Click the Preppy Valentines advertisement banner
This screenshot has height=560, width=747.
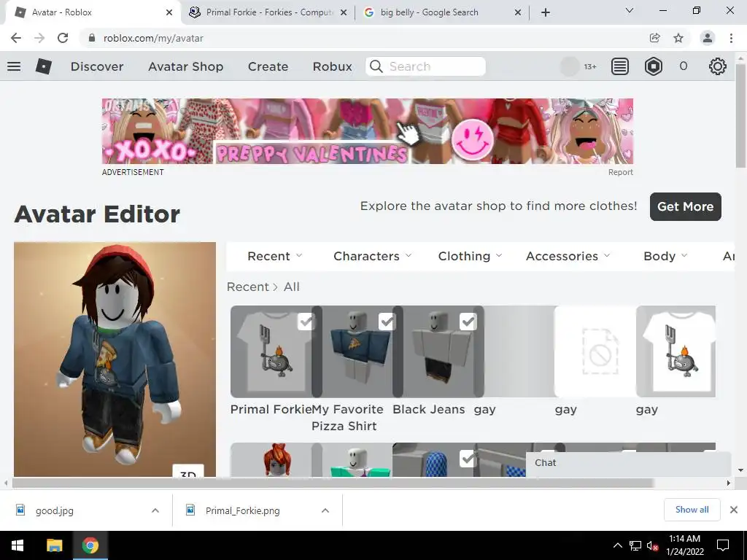(x=368, y=131)
